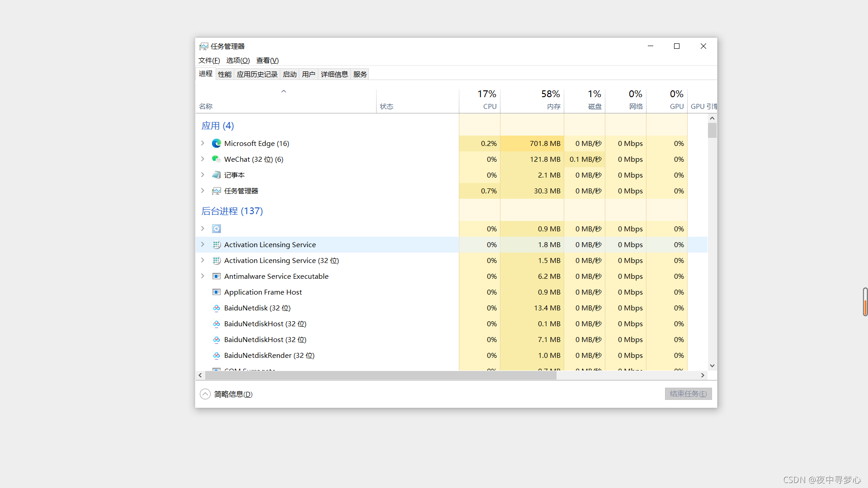The image size is (868, 488).
Task: Open the 详细信息 tab
Action: click(334, 74)
